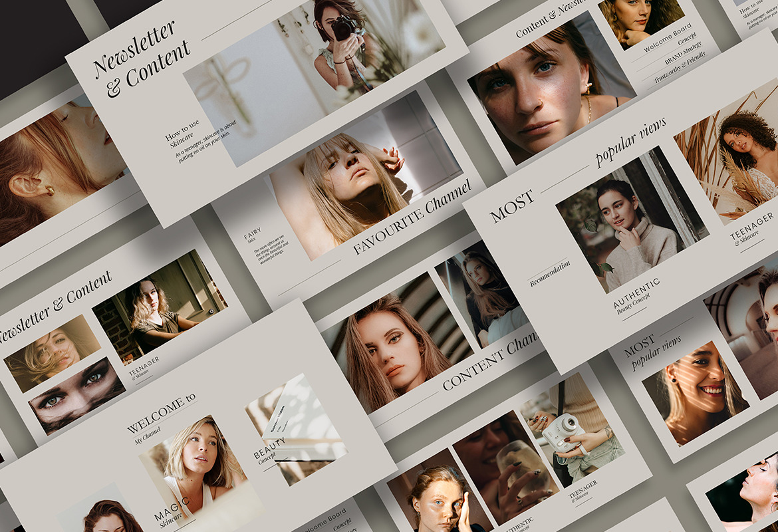
Task: Click "Welcome Board" text in top-right slide
Action: tap(668, 37)
